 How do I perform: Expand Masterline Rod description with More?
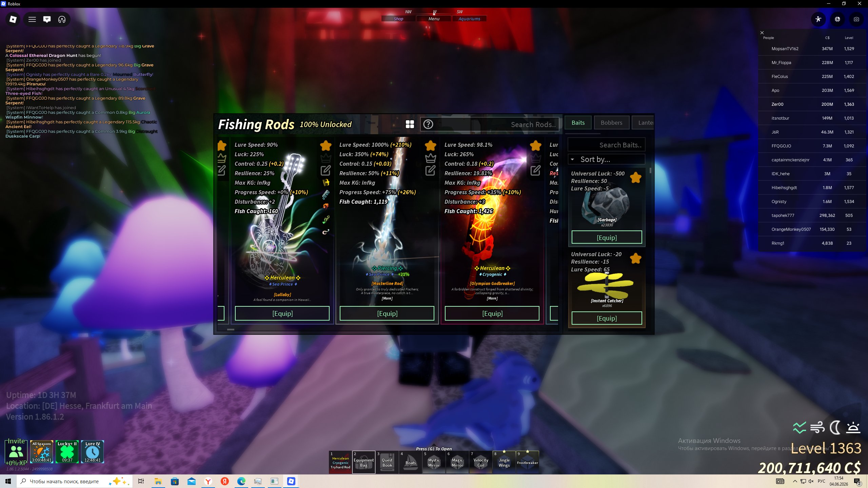(x=387, y=299)
